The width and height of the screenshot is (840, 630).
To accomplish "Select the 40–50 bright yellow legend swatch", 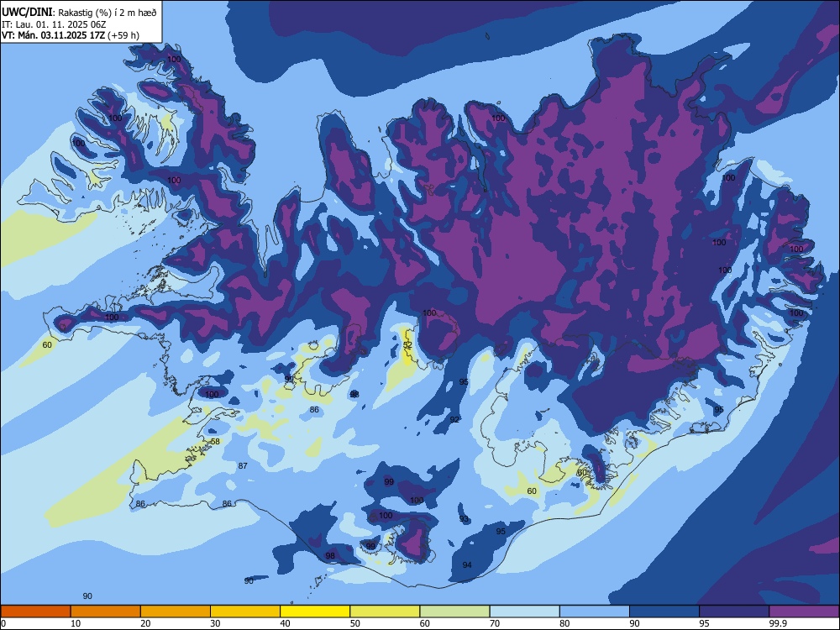I will pos(315,612).
